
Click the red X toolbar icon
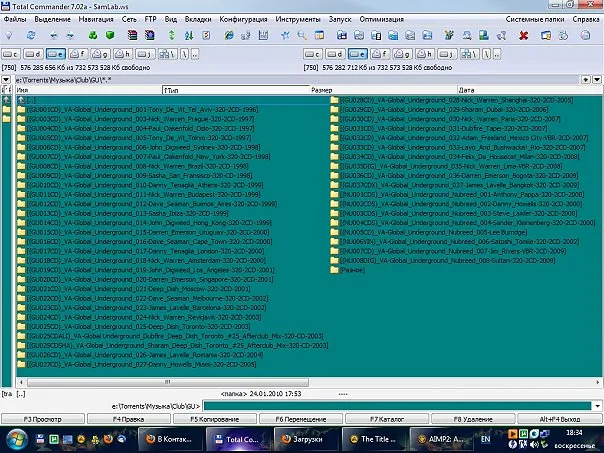tap(523, 35)
